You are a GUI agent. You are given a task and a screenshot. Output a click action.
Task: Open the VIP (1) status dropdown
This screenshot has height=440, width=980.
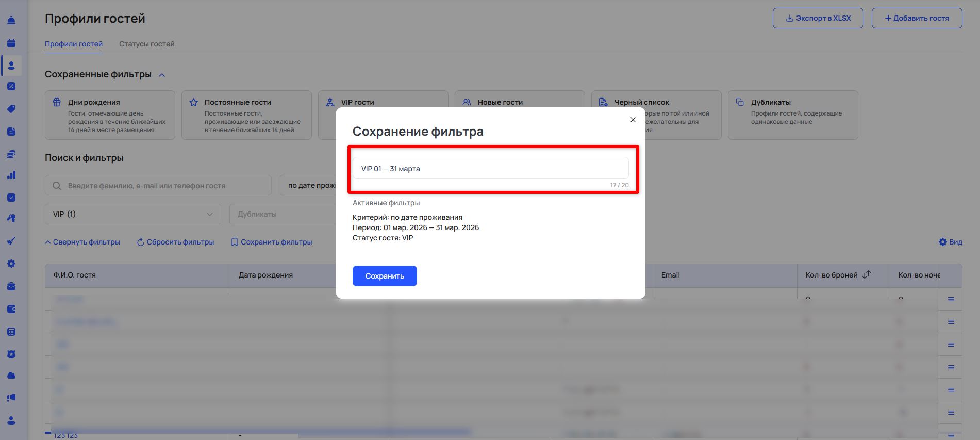(132, 214)
